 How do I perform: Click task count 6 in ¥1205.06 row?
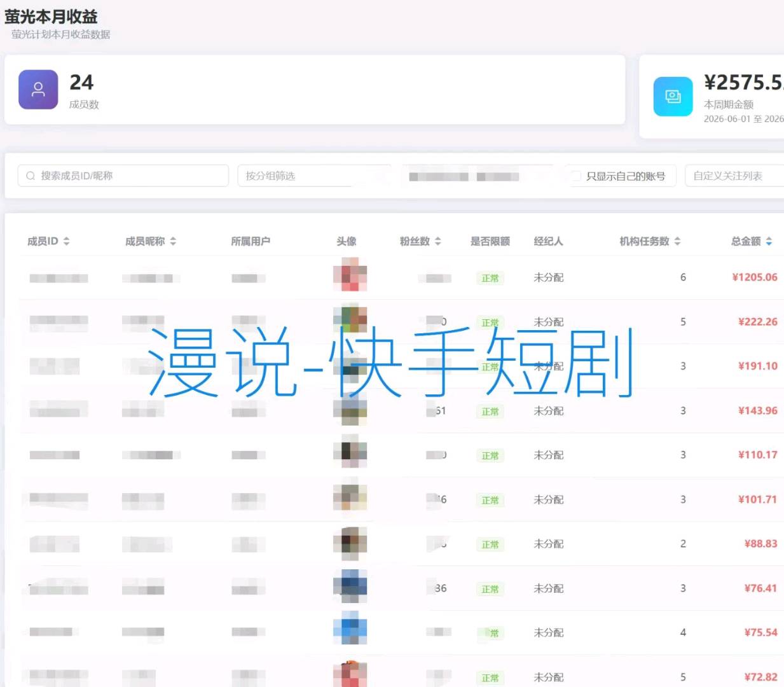[683, 277]
